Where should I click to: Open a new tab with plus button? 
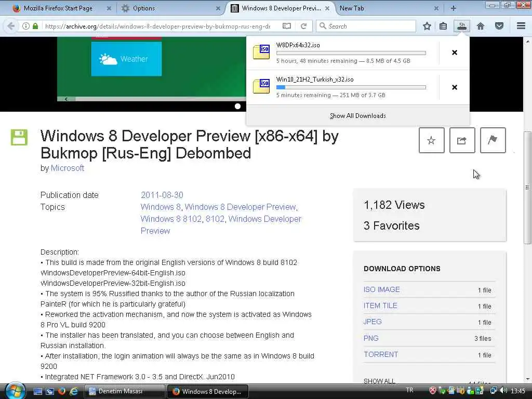(453, 8)
